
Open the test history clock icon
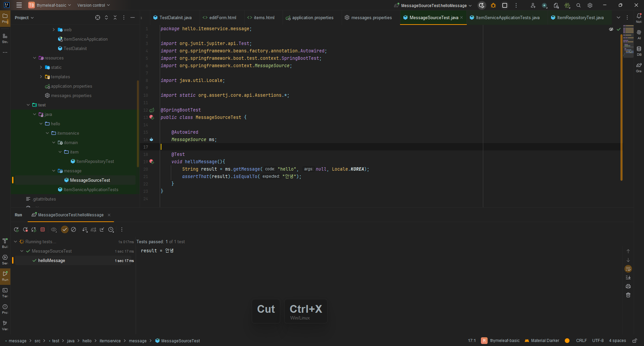[x=111, y=230]
